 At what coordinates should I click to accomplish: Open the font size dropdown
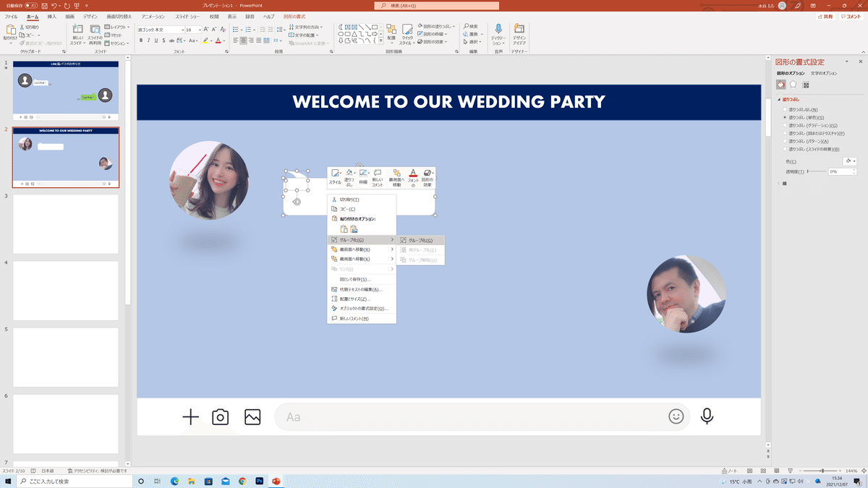(200, 30)
